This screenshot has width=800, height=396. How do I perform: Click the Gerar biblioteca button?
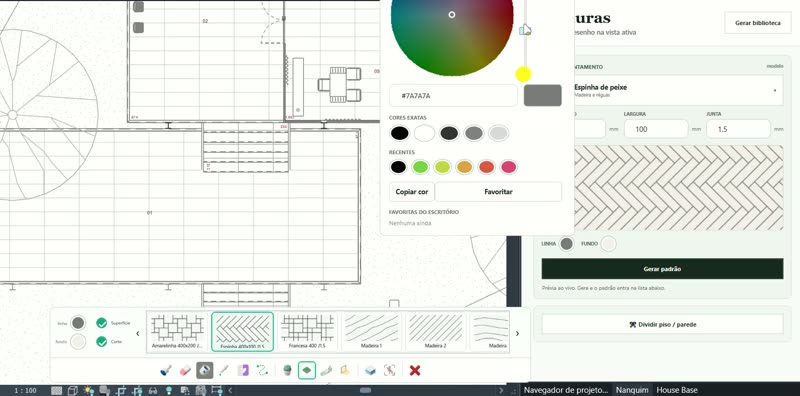[758, 23]
